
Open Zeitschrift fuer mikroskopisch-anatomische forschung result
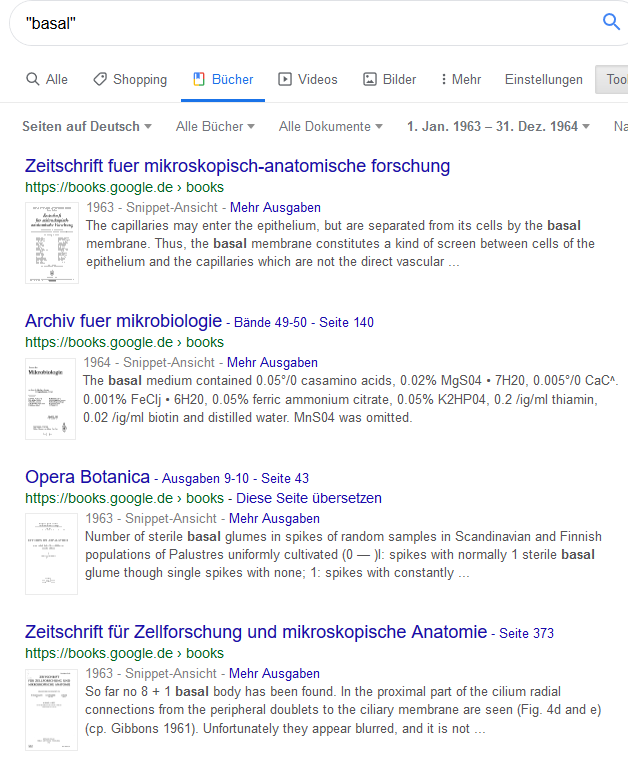pos(237,166)
